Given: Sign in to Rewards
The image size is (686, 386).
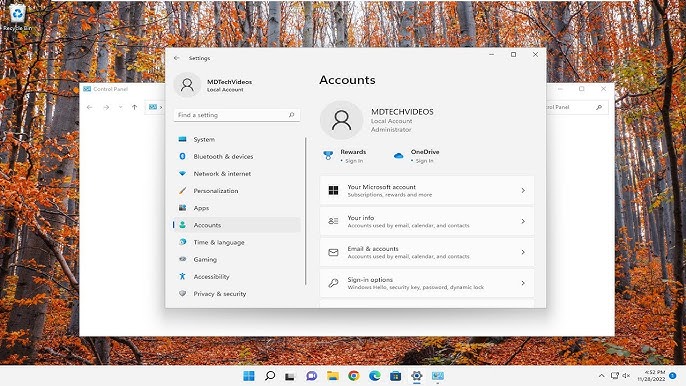Looking at the screenshot, I should pos(354,161).
